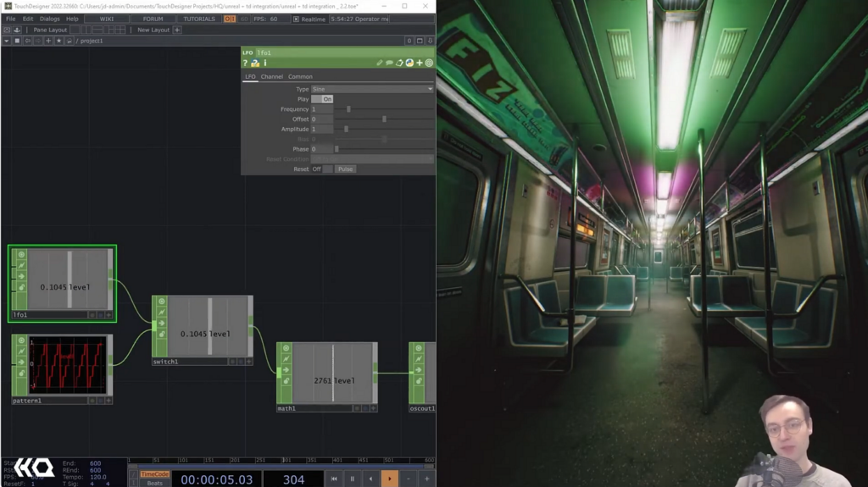Click the home square icon in path bar
Viewport: 868px width, 487px height.
(x=17, y=41)
